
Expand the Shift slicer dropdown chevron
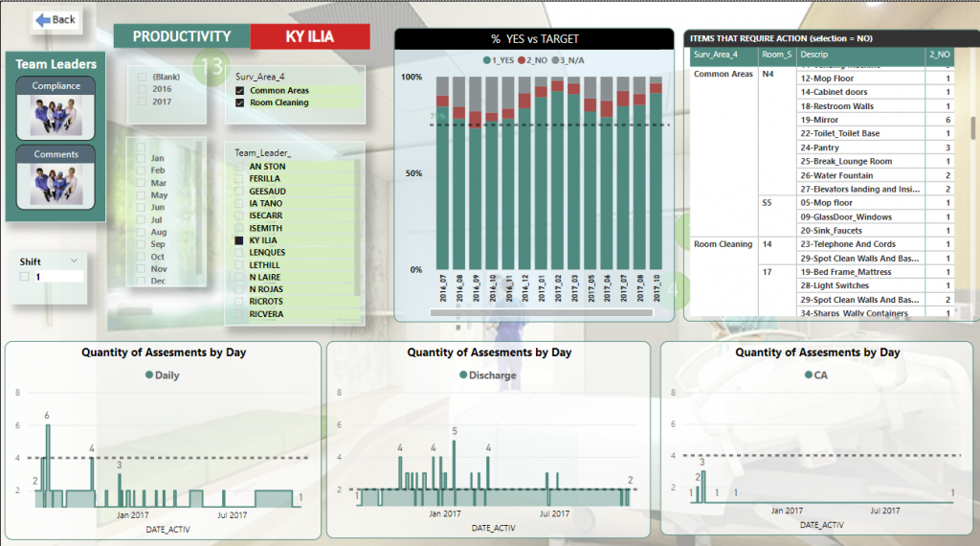point(74,261)
